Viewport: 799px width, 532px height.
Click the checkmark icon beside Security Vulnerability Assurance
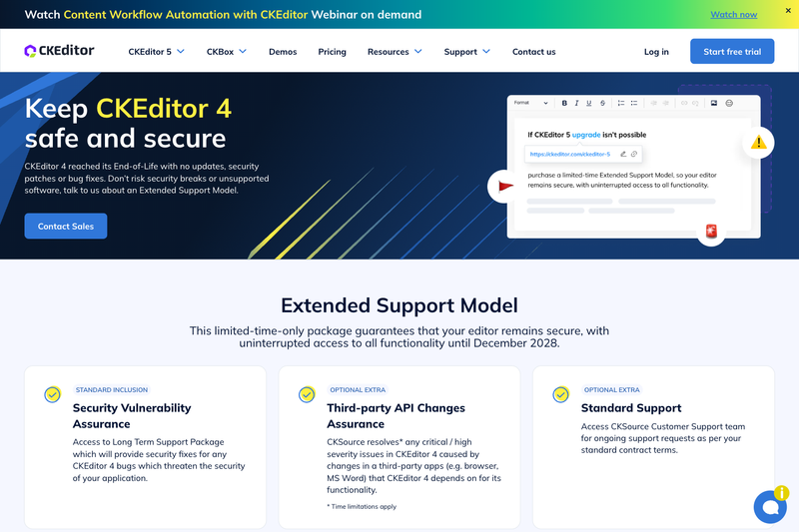coord(53,394)
